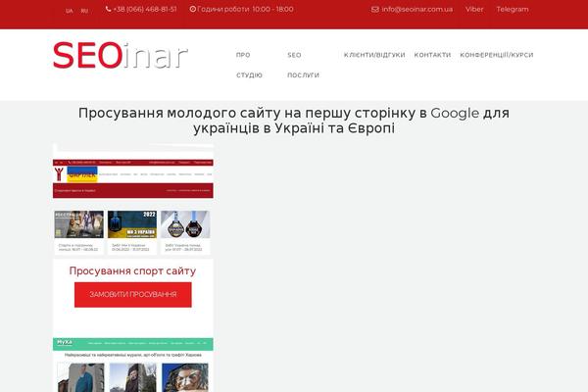The height and width of the screenshot is (392, 588).
Task: Open the КОНФЕРЕНЦІЇ/КУРСИ menu item
Action: point(497,55)
